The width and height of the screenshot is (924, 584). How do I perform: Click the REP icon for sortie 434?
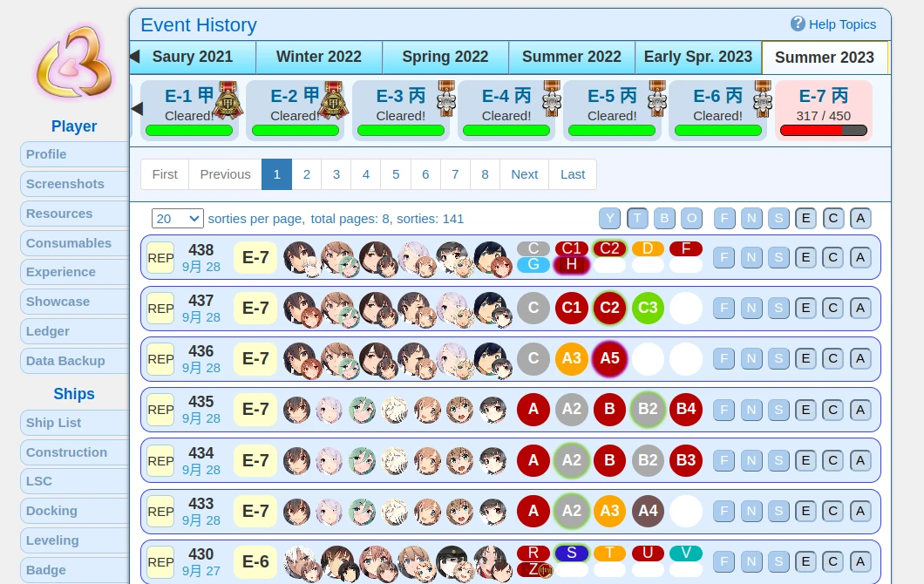(x=160, y=461)
